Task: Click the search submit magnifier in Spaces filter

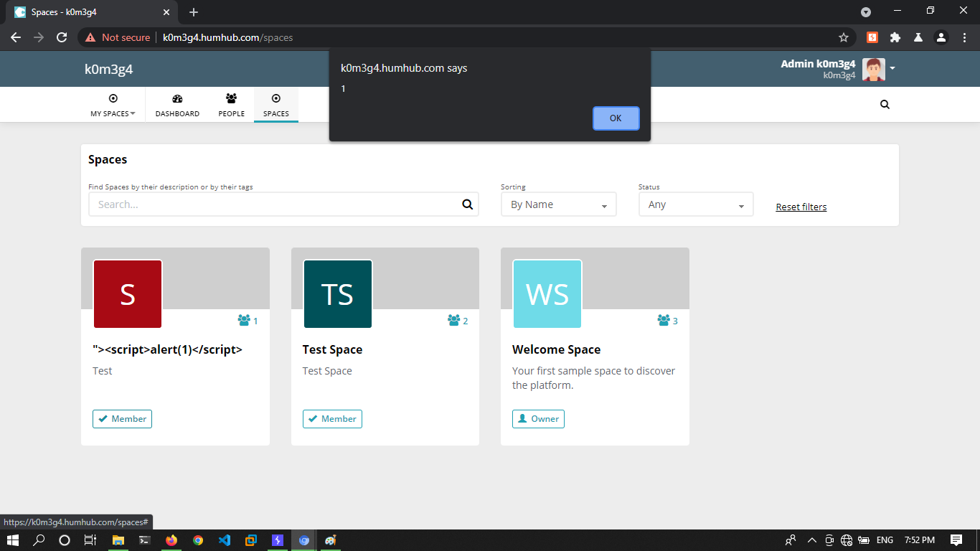Action: (468, 204)
